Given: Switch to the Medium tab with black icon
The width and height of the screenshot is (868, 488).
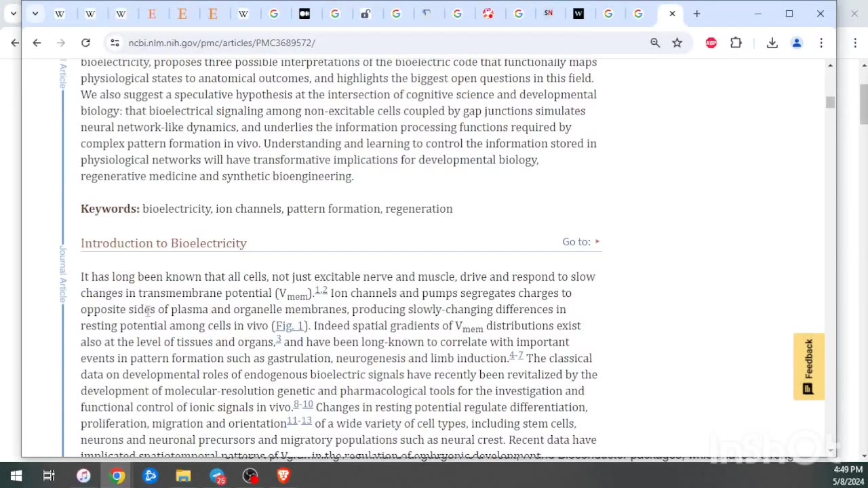Looking at the screenshot, I should [304, 14].
